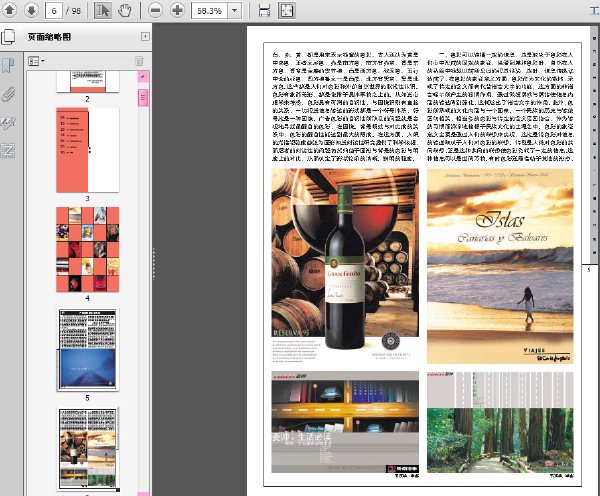Open the Attachments paperclip panel
This screenshot has width=600, height=496.
point(8,94)
